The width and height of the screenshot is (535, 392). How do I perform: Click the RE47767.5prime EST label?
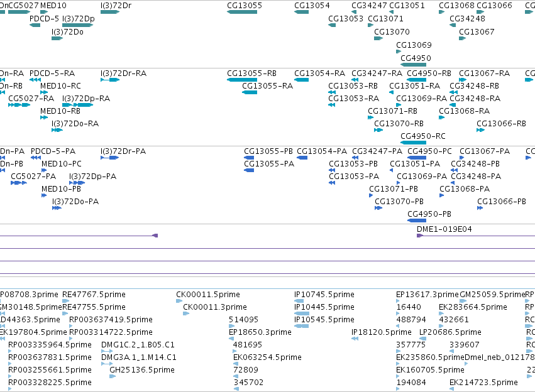[94, 295]
